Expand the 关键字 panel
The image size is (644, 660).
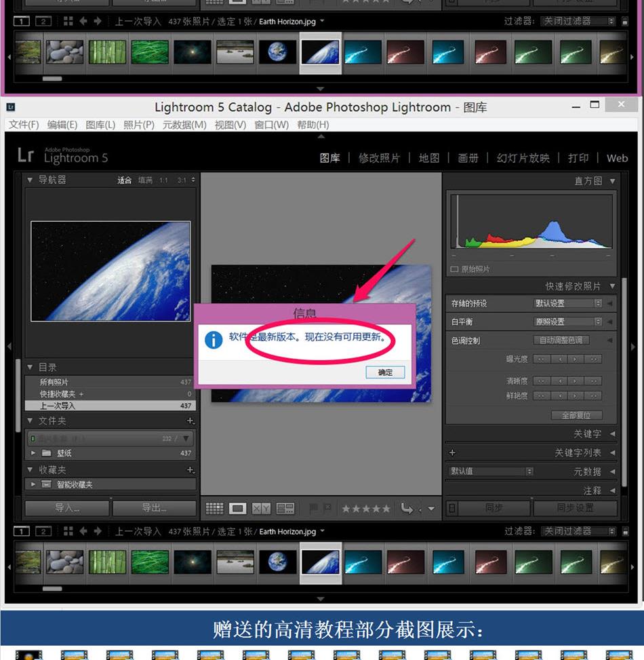point(612,433)
